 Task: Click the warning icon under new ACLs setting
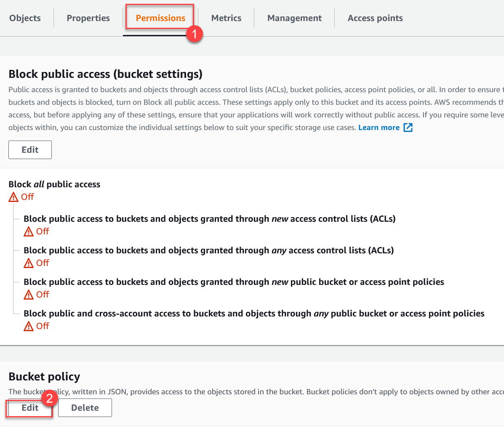28,231
